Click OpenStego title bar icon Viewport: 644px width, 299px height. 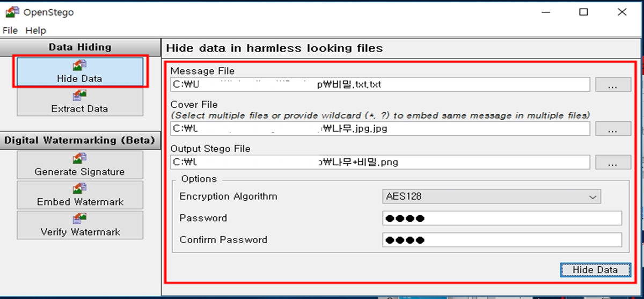click(11, 12)
